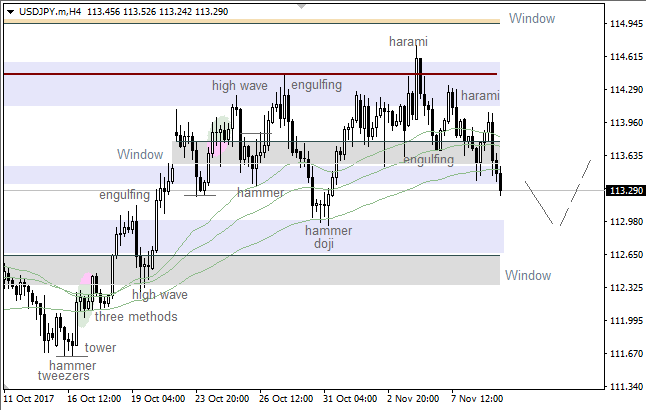Click the USDJPY.m,H4 chart title text
This screenshot has width=646, height=410.
click(50, 10)
